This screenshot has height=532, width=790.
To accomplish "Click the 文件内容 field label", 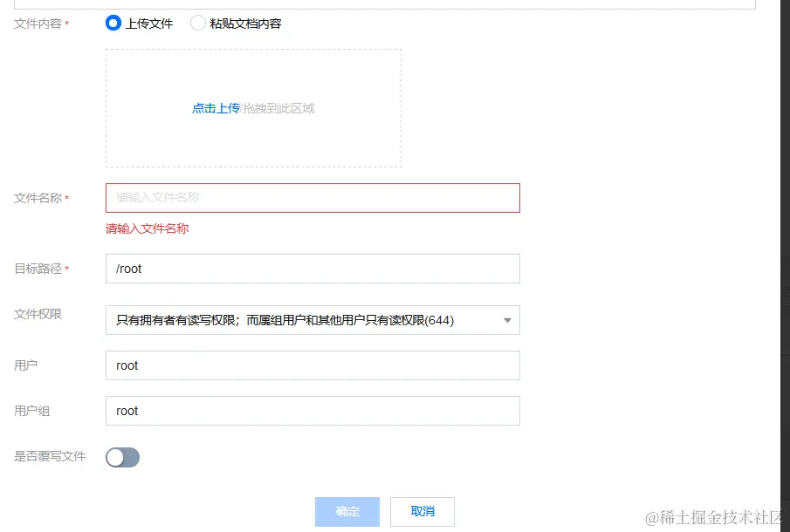I will (38, 24).
